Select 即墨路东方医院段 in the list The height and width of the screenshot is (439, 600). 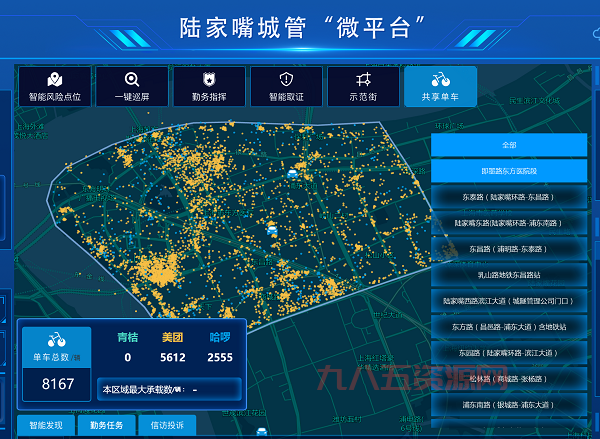coord(509,171)
